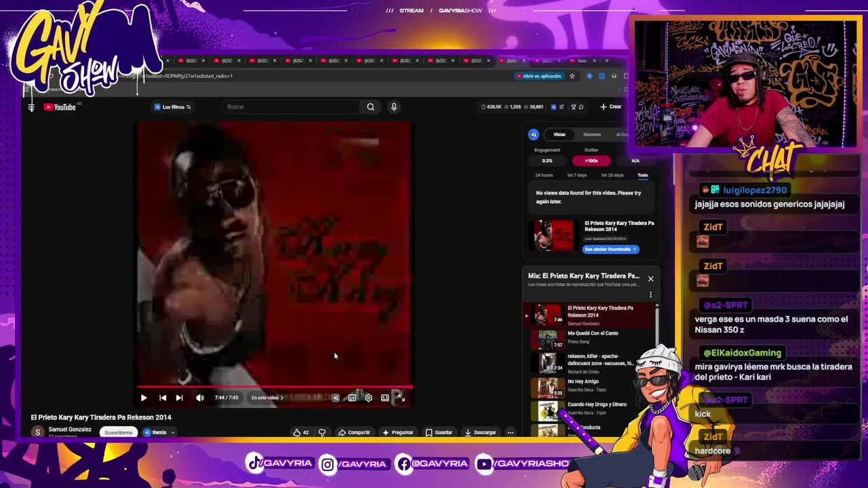Click the 628.5K stats counter
Viewport: 868px width, 488px height.
pyautogui.click(x=492, y=107)
